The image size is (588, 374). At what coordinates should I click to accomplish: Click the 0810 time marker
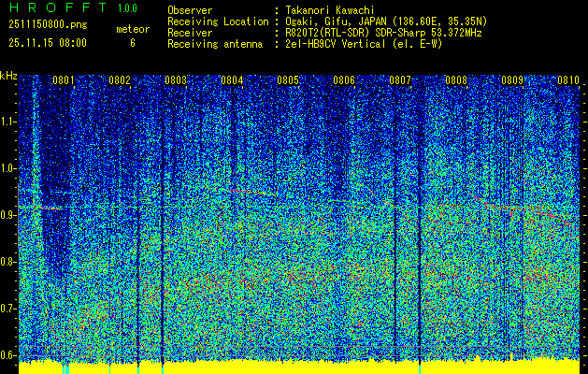click(x=568, y=80)
